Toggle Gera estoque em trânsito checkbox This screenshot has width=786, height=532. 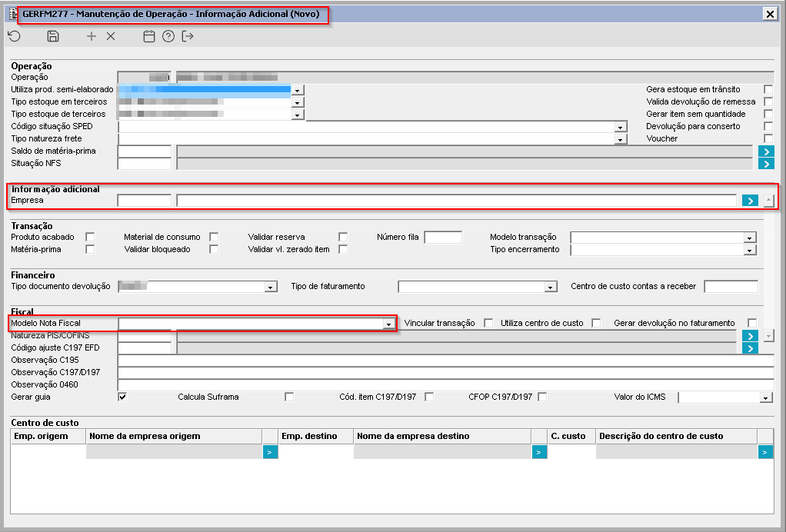[x=768, y=89]
